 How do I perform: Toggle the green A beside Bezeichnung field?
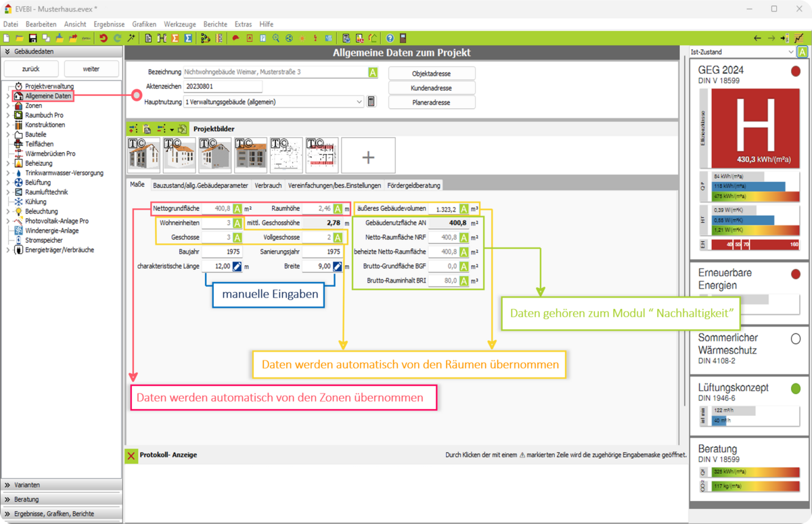[x=372, y=72]
